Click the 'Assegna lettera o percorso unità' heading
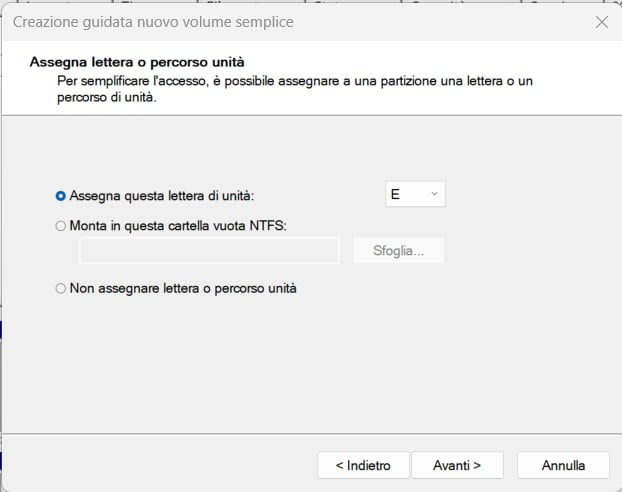Image resolution: width=622 pixels, height=492 pixels. (137, 62)
